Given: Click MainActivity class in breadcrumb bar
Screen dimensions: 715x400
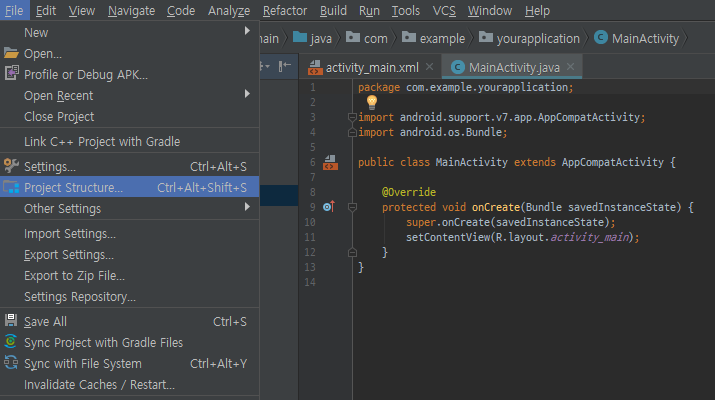Looking at the screenshot, I should point(636,38).
